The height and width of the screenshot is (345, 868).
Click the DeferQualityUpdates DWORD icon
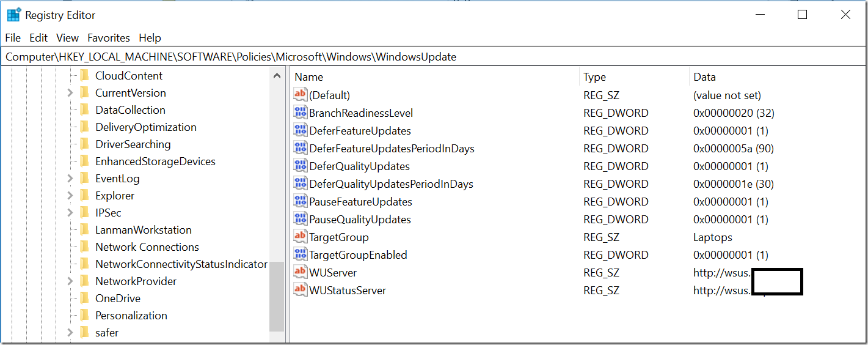click(x=301, y=166)
